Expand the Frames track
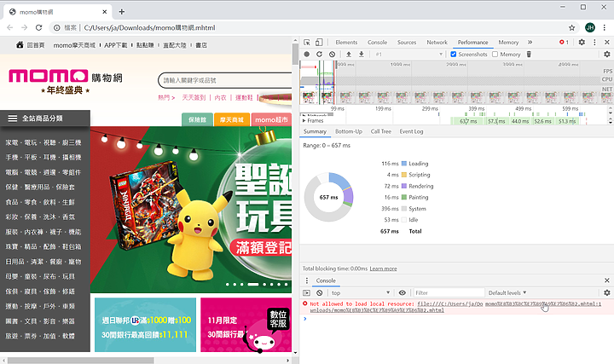 [x=304, y=120]
